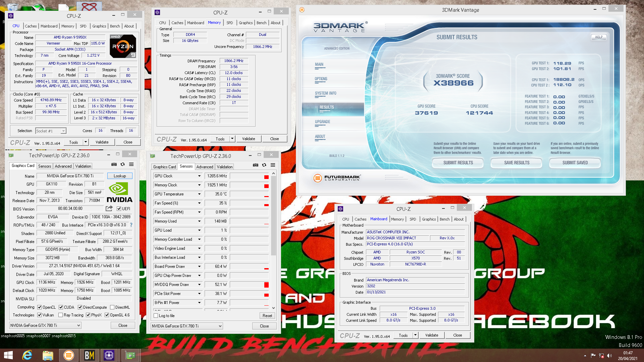Show hidden tray icons arrow
Viewport: 644px width, 362px height.
(585, 356)
